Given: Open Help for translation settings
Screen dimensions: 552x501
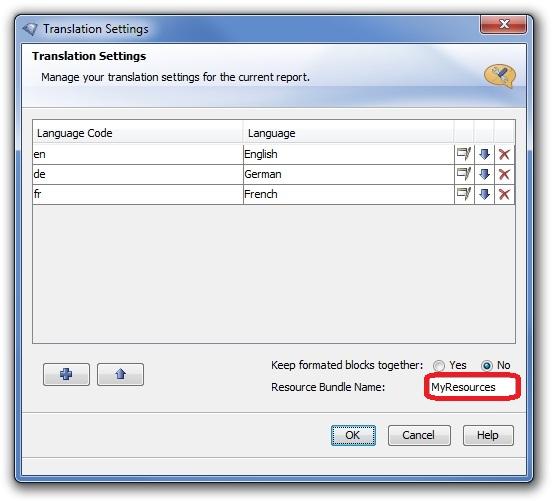Looking at the screenshot, I should [x=488, y=435].
